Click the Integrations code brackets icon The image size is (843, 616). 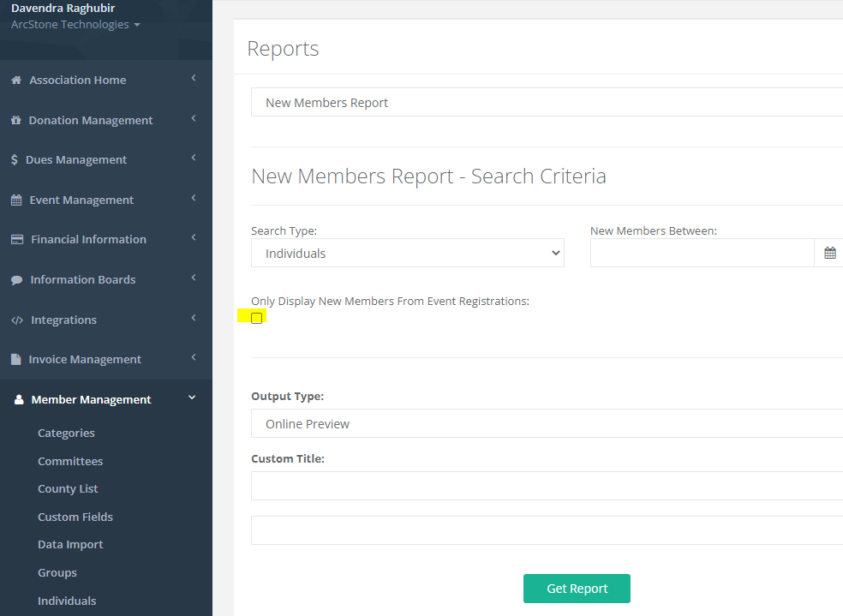[17, 320]
